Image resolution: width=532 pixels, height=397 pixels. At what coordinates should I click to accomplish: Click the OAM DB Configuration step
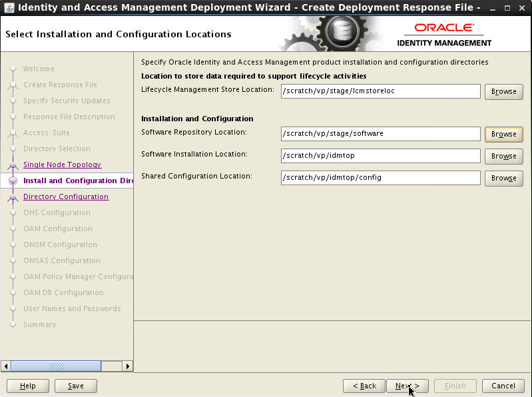pos(63,292)
